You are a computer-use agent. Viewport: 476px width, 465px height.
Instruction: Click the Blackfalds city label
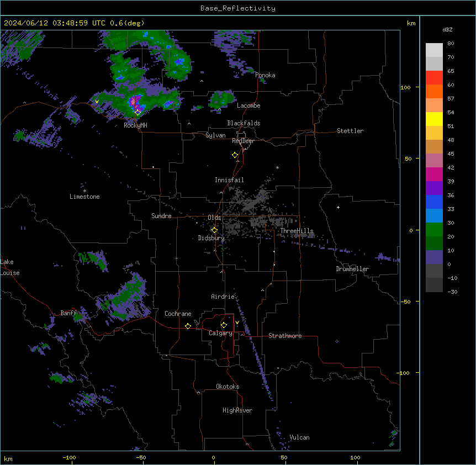pos(244,123)
